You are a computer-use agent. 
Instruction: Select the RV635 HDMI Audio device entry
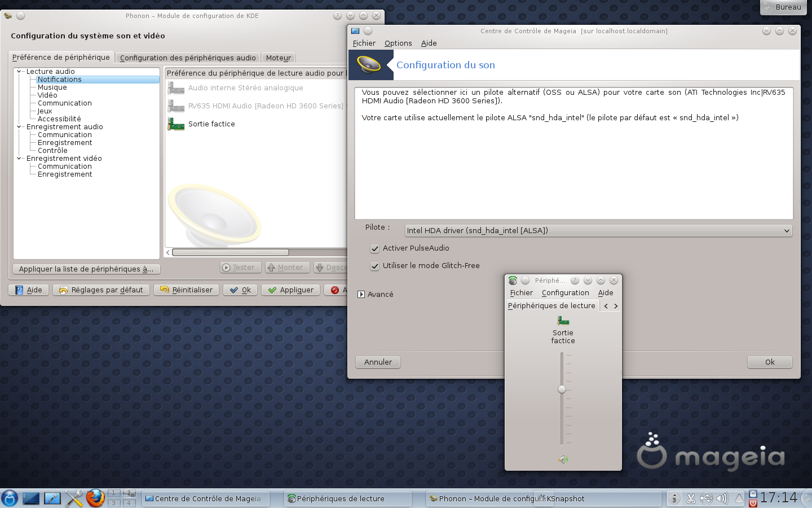257,106
